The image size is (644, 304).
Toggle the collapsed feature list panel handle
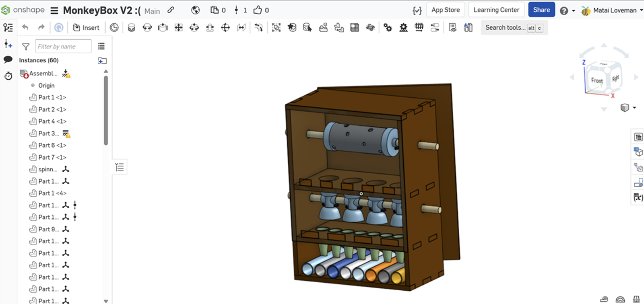tap(120, 167)
